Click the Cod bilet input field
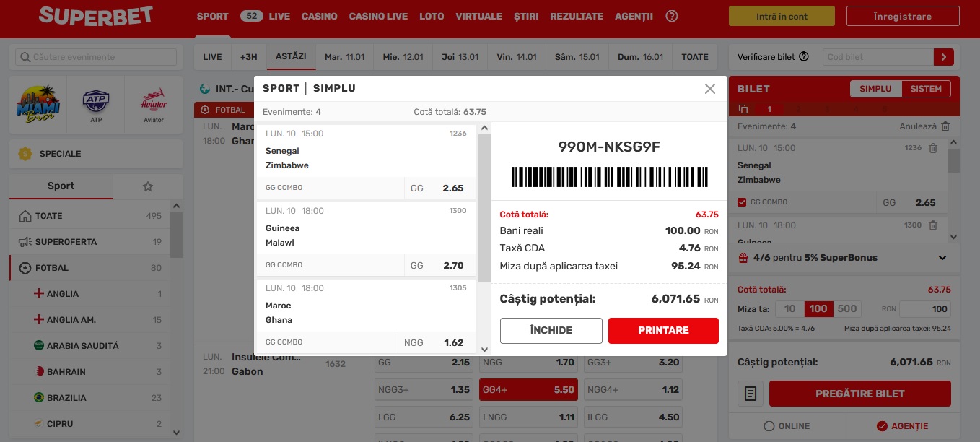The width and height of the screenshot is (980, 442). click(x=878, y=57)
